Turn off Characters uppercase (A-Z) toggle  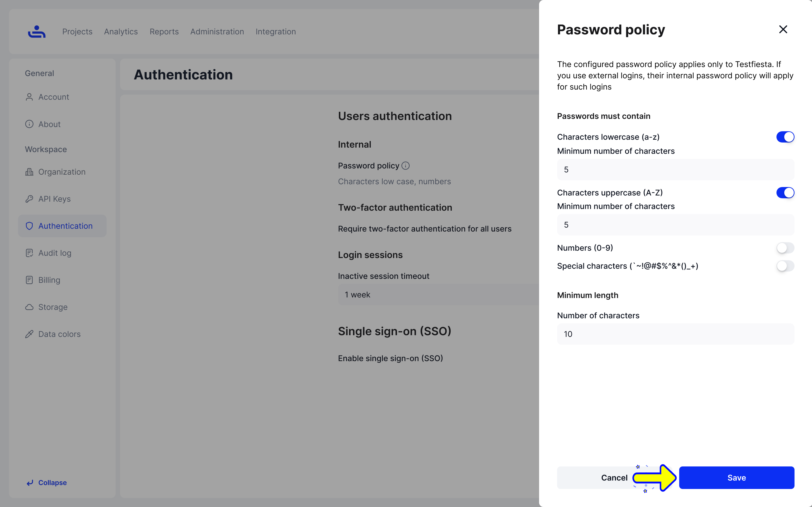[785, 192]
